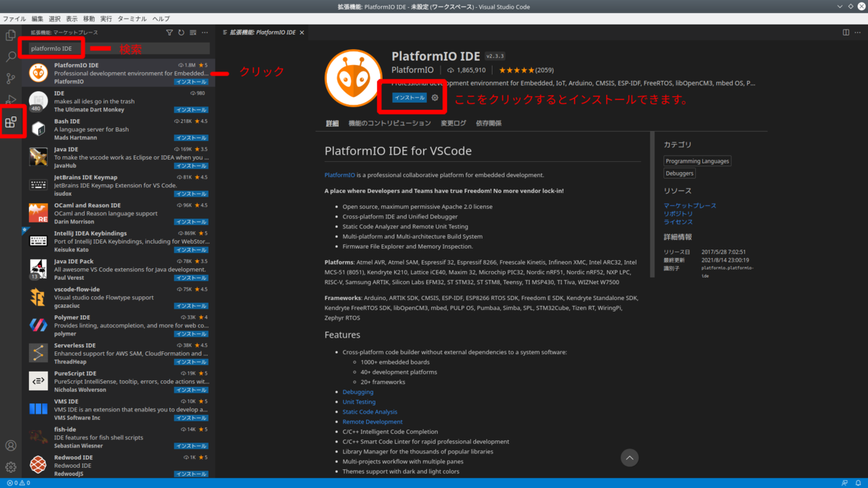Select the Redwood IDE extension icon

pyautogui.click(x=38, y=465)
